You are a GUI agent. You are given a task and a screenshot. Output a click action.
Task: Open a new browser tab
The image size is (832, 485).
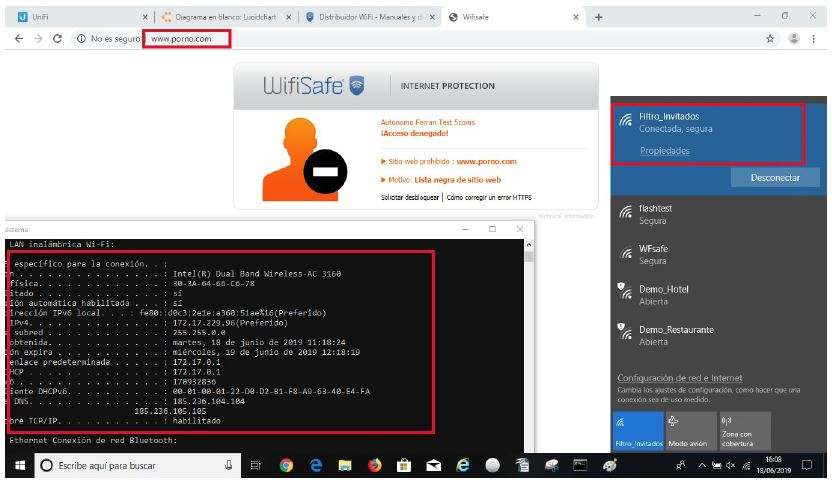(599, 17)
